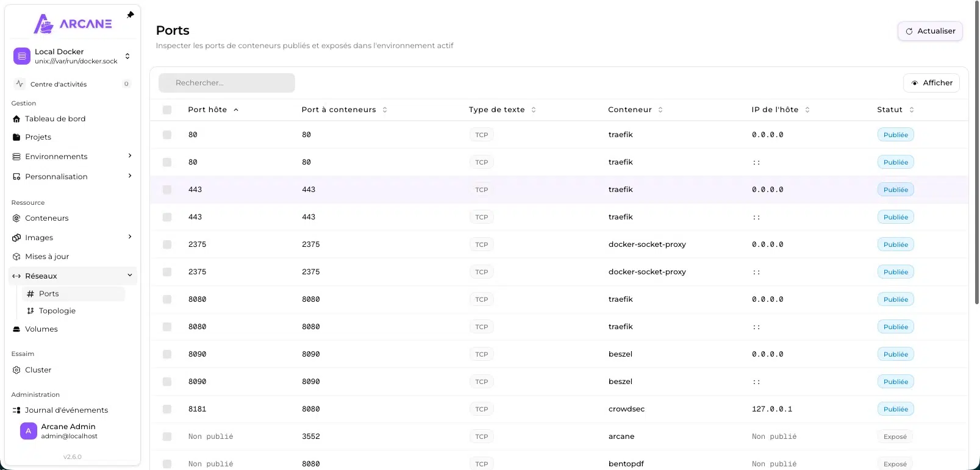
Task: Sort by Port à conteneurs column
Action: click(345, 110)
